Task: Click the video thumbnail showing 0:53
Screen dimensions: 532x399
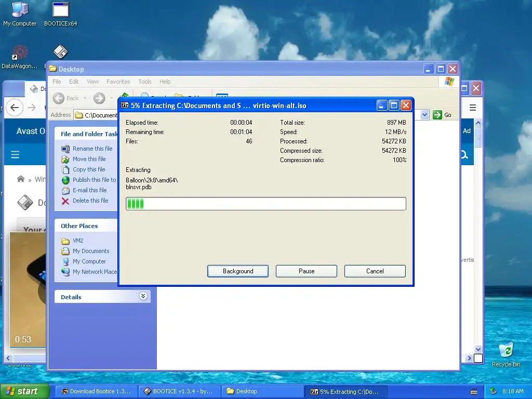Action: (x=28, y=290)
